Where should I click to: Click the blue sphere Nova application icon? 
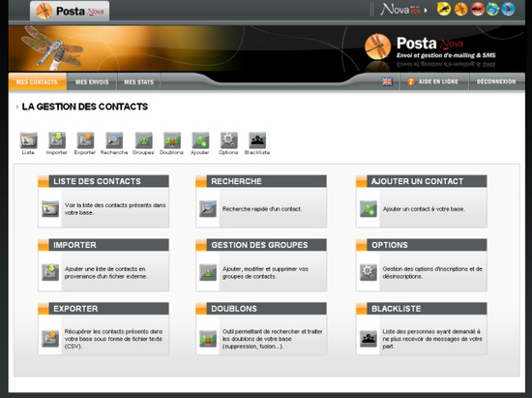[x=508, y=9]
